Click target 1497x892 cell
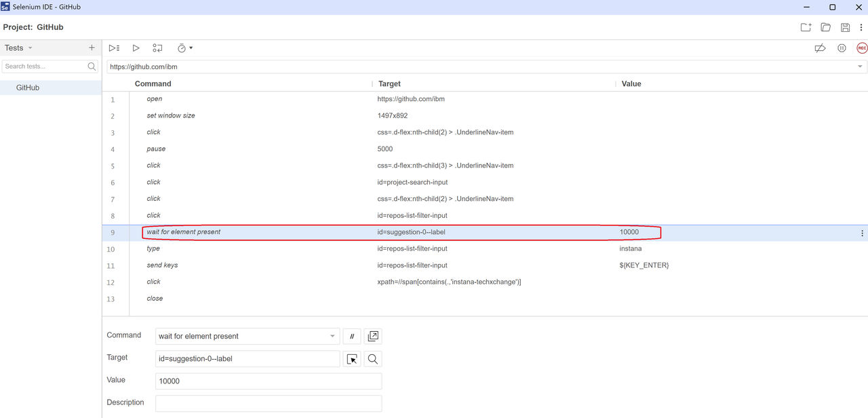Image resolution: width=868 pixels, height=418 pixels. (393, 116)
